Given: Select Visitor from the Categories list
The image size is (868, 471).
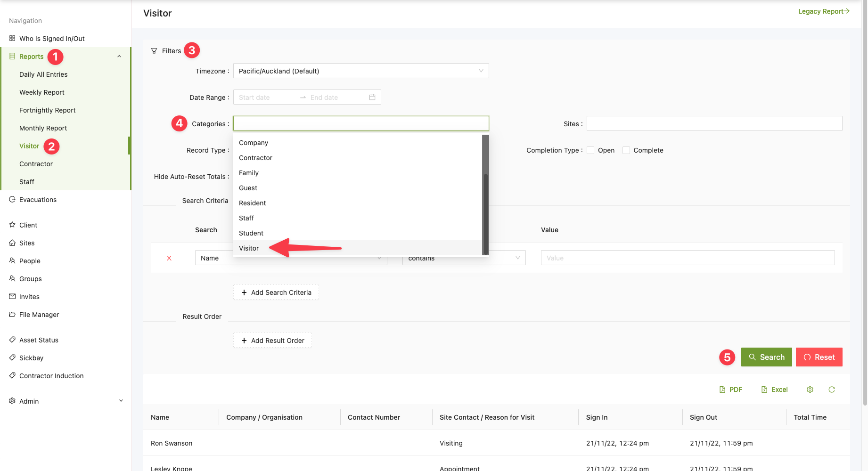Looking at the screenshot, I should point(249,248).
